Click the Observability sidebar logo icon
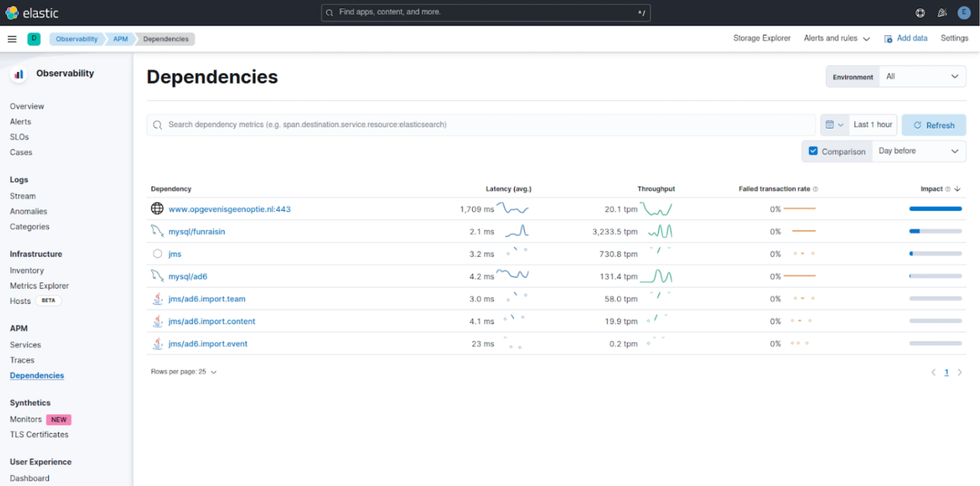This screenshot has width=980, height=486. tap(19, 74)
